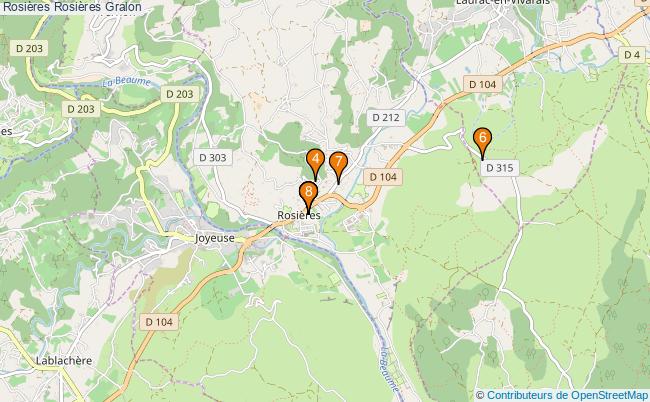This screenshot has height=402, width=650.
Task: Click the D 203 shield at top left
Action: (29, 48)
